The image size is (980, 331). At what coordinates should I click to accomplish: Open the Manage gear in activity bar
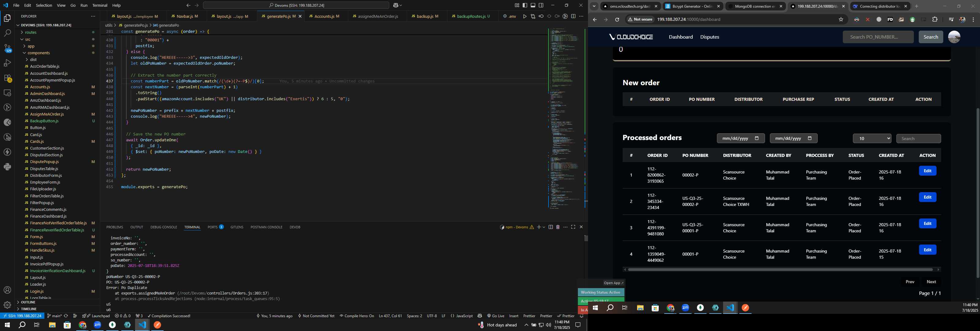(7, 305)
